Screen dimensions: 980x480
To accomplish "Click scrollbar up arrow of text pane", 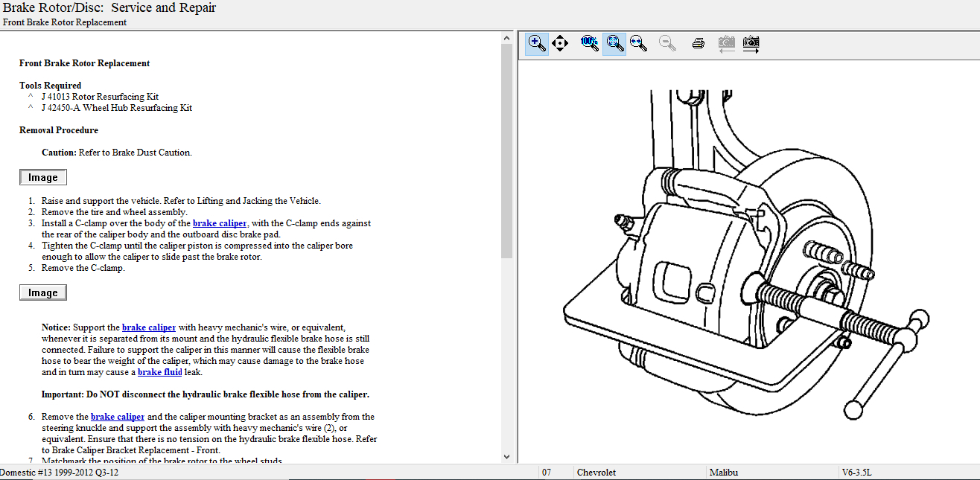I will pos(507,37).
